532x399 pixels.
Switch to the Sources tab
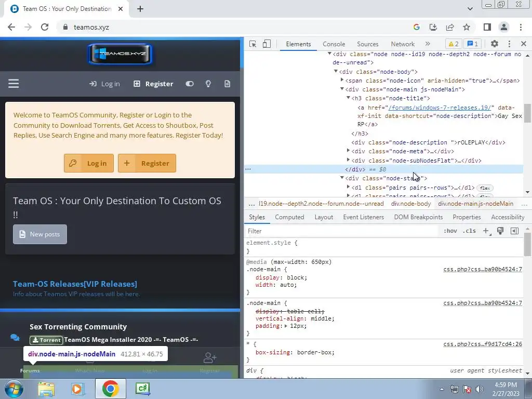[x=367, y=44]
